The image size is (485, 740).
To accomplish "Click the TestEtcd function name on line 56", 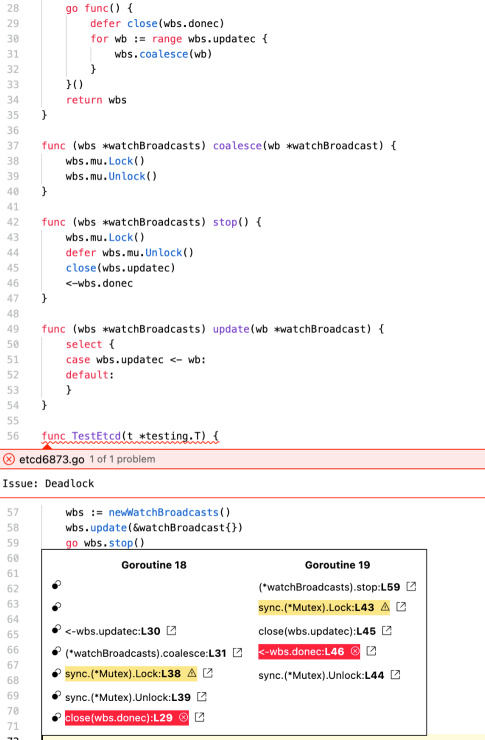I will 96,436.
